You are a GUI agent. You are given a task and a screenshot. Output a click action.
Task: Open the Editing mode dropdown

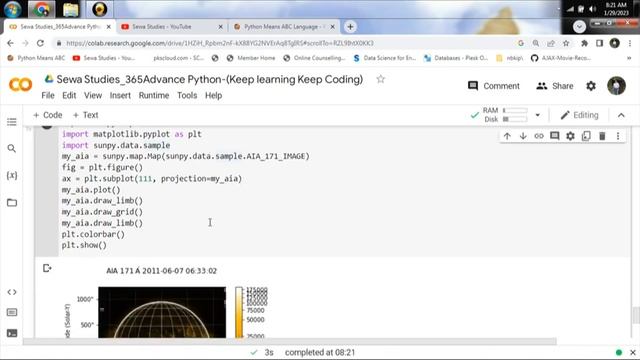pos(580,115)
